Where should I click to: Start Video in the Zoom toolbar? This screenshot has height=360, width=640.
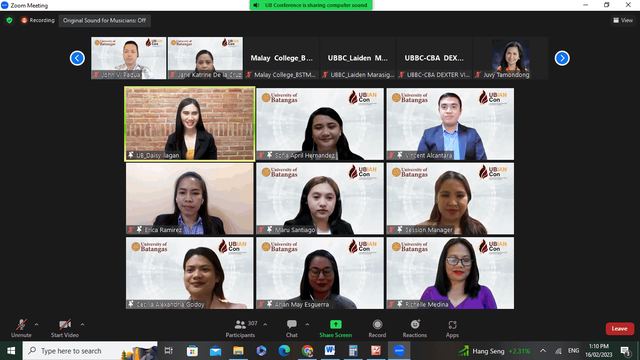click(64, 328)
